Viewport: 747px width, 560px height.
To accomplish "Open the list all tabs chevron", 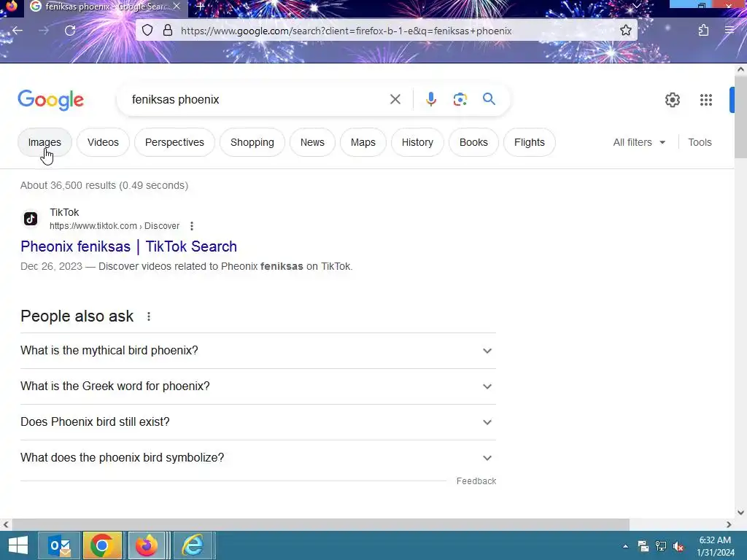I will [x=636, y=6].
